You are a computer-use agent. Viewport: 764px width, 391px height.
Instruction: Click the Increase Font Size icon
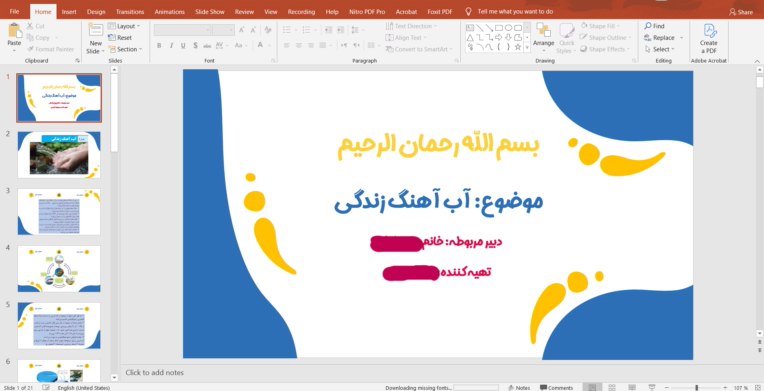242,30
